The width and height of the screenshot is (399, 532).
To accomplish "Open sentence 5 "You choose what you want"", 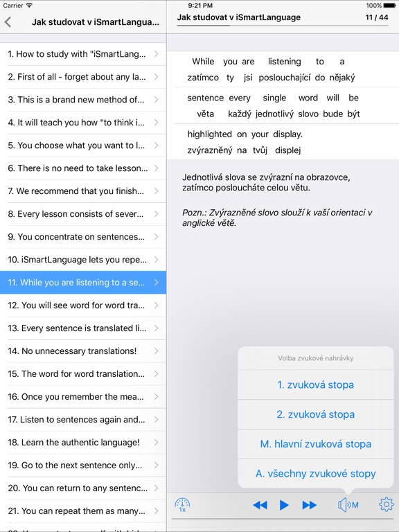I will 83,145.
